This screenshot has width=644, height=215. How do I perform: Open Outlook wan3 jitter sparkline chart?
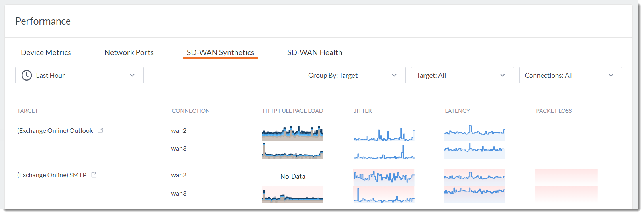pyautogui.click(x=384, y=151)
